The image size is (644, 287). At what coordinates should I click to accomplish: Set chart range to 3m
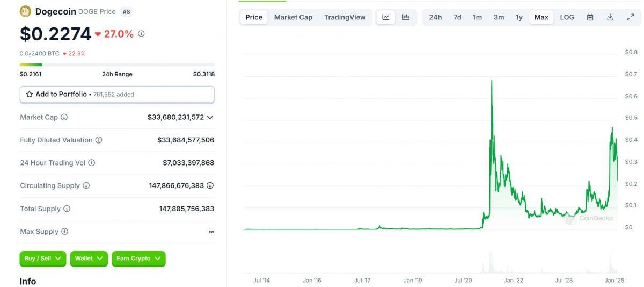coord(499,17)
